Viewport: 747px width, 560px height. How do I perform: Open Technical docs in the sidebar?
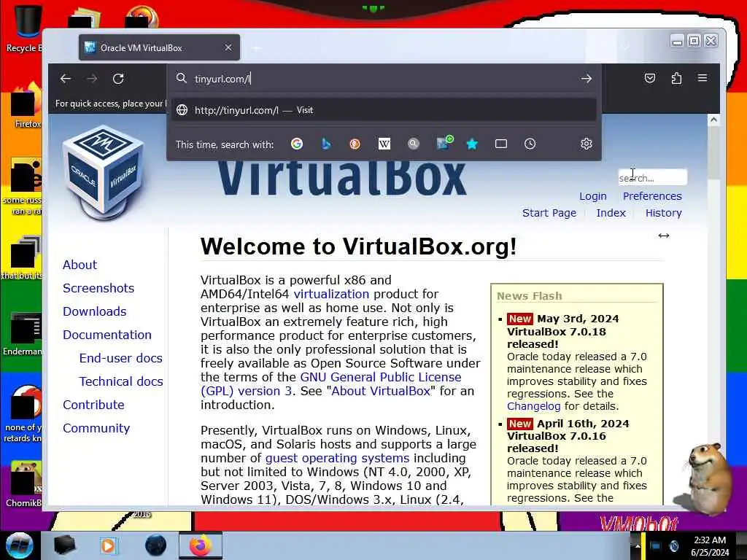pos(121,381)
